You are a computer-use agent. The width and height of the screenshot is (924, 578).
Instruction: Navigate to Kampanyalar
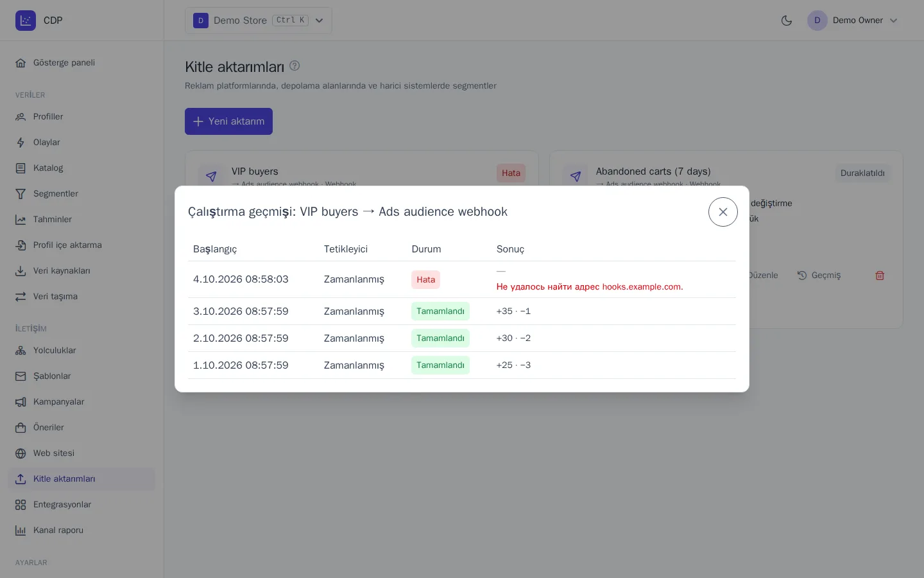[81, 402]
